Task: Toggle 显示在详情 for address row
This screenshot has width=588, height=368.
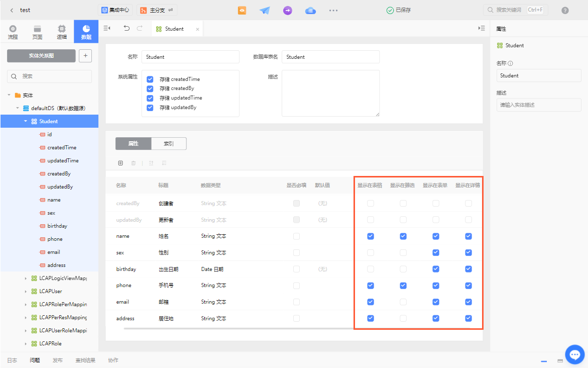Action: pos(468,318)
